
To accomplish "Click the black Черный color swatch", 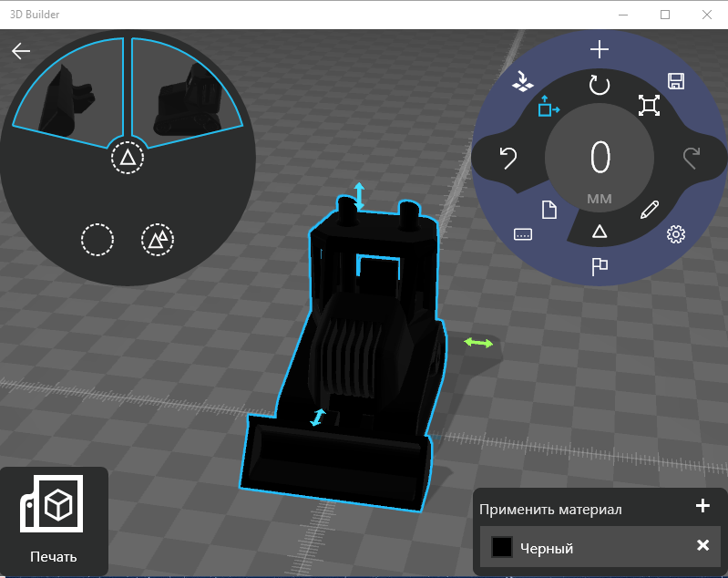I will click(x=501, y=547).
